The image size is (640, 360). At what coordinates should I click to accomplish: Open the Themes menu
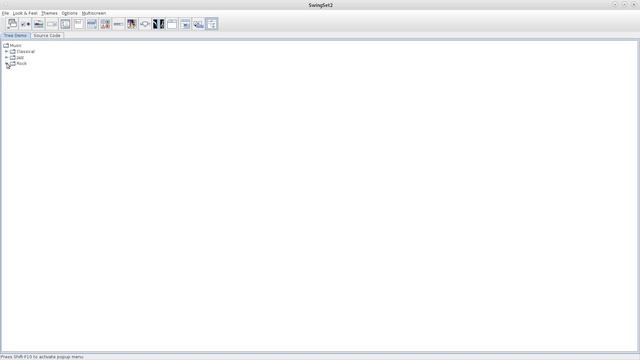(49, 13)
